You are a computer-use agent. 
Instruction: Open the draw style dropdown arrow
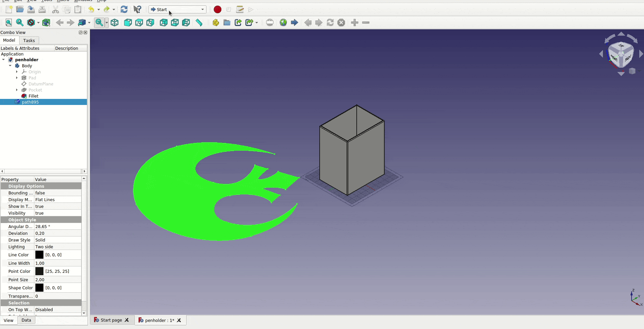pyautogui.click(x=38, y=23)
